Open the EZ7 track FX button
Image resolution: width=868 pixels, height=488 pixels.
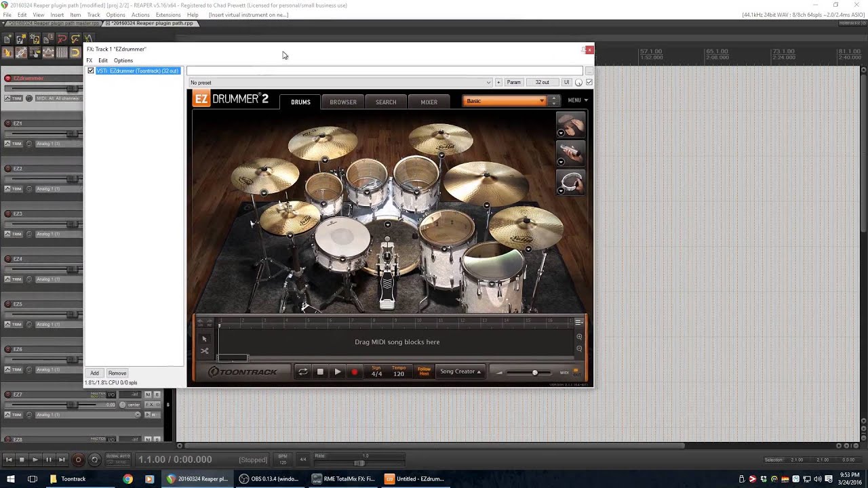click(149, 405)
